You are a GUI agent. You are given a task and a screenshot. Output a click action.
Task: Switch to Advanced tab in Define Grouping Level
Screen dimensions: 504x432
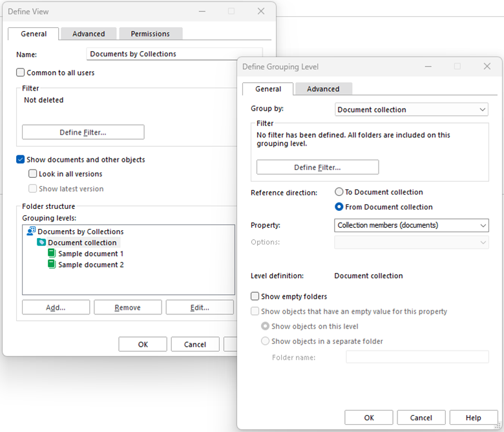point(323,89)
